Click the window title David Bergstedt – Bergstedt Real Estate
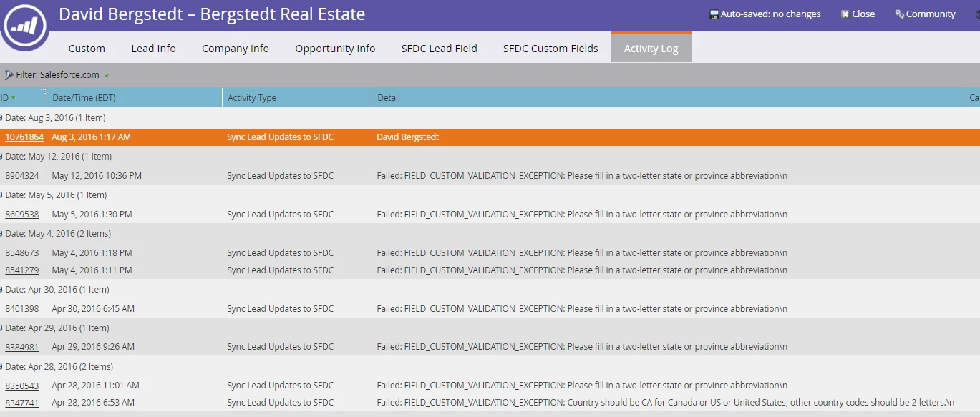The image size is (980, 417). [212, 14]
